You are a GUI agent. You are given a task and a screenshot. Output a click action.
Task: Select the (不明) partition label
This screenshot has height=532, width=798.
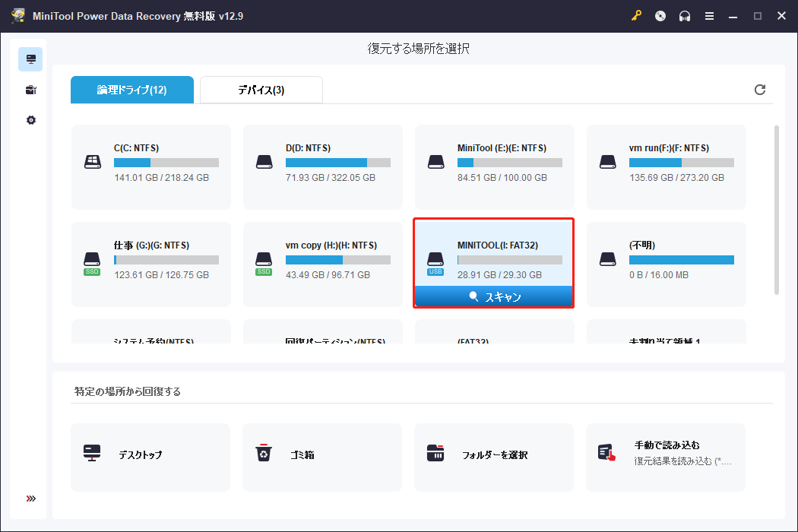point(642,245)
